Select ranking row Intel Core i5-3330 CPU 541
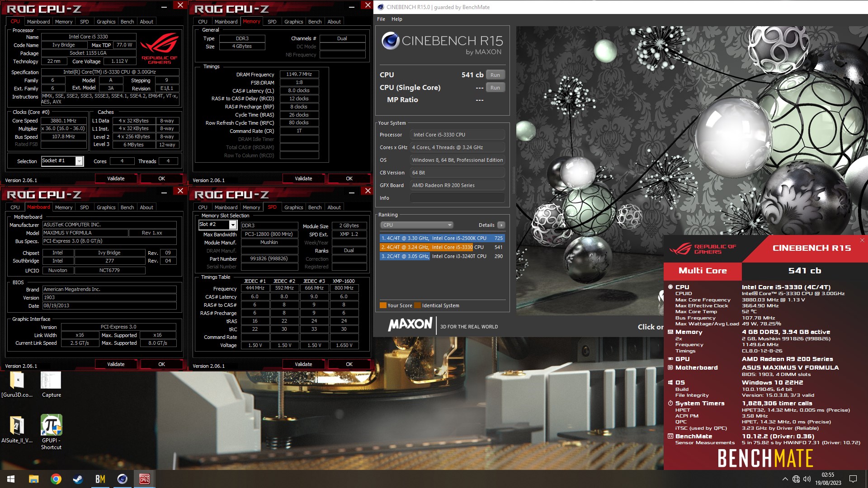The height and width of the screenshot is (488, 868). [442, 247]
